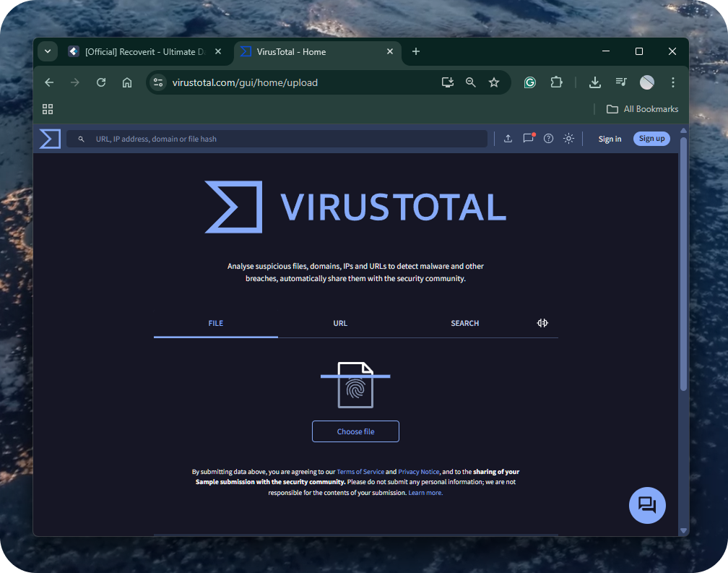
Task: Switch to the SEARCH tab
Action: (x=465, y=323)
